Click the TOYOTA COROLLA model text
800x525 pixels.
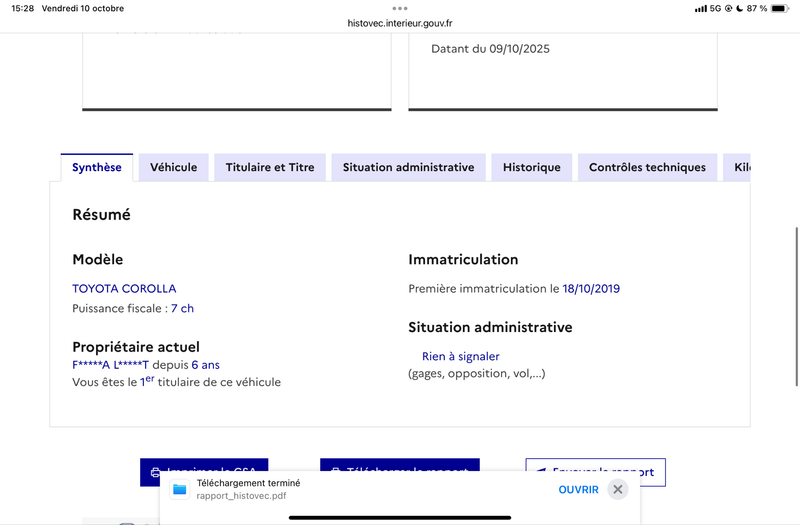point(124,288)
